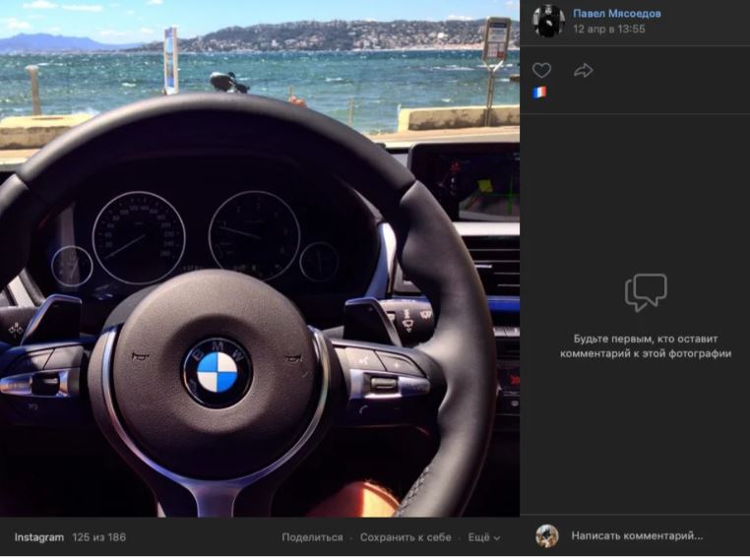Click the empty comments placeholder text
The image size is (750, 560).
(646, 346)
